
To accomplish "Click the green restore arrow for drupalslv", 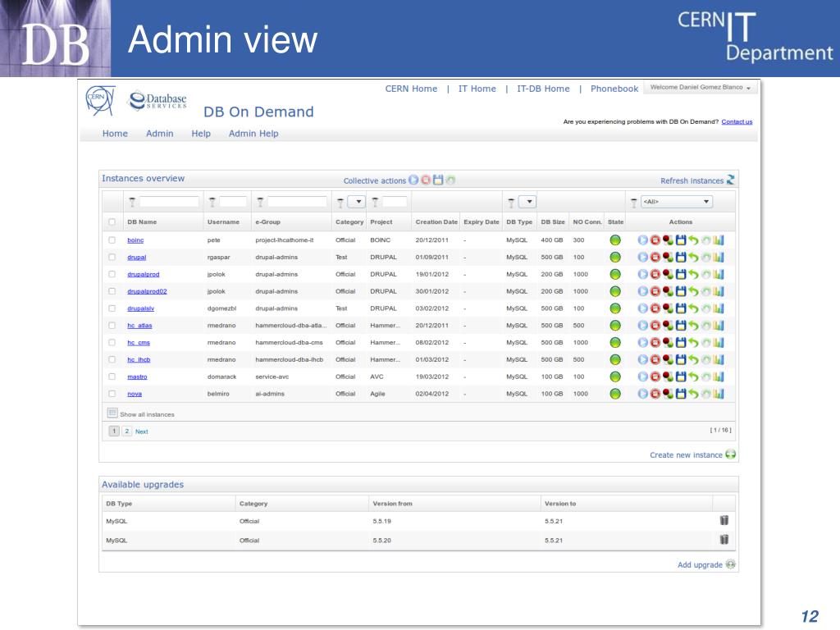I will [694, 308].
